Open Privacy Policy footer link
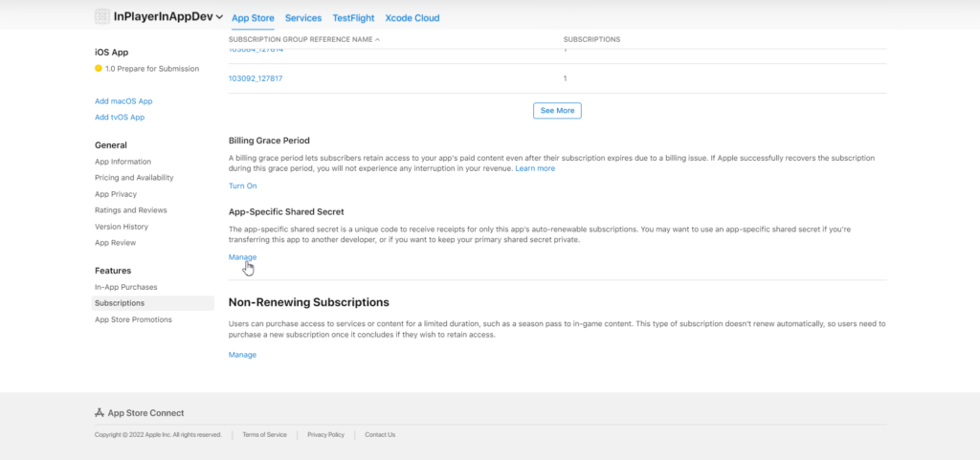The width and height of the screenshot is (980, 460). pyautogui.click(x=325, y=435)
